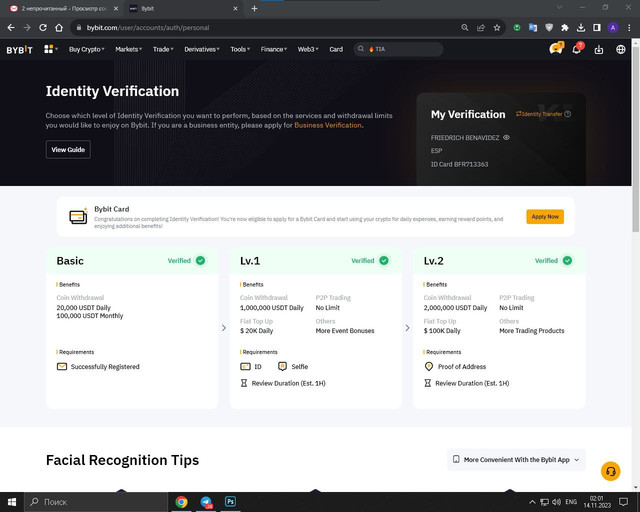Show hidden system tray icons chevron
Viewport: 640px width, 512px height.
pyautogui.click(x=532, y=502)
